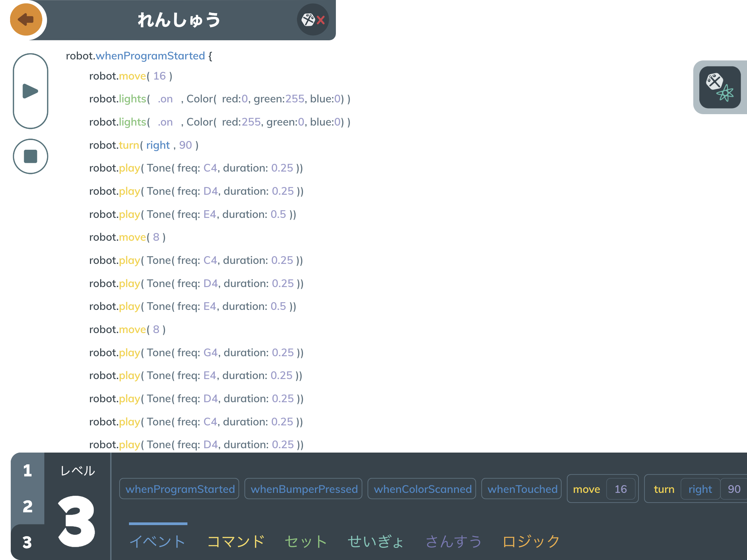Pick the whenBumperPressed event block
The height and width of the screenshot is (560, 747).
pos(304,489)
